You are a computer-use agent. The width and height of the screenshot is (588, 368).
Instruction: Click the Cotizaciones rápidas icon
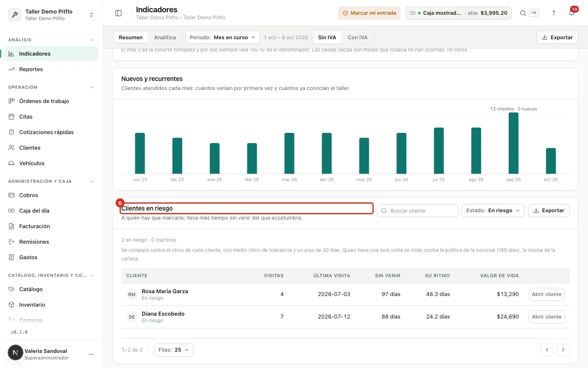[x=11, y=132]
